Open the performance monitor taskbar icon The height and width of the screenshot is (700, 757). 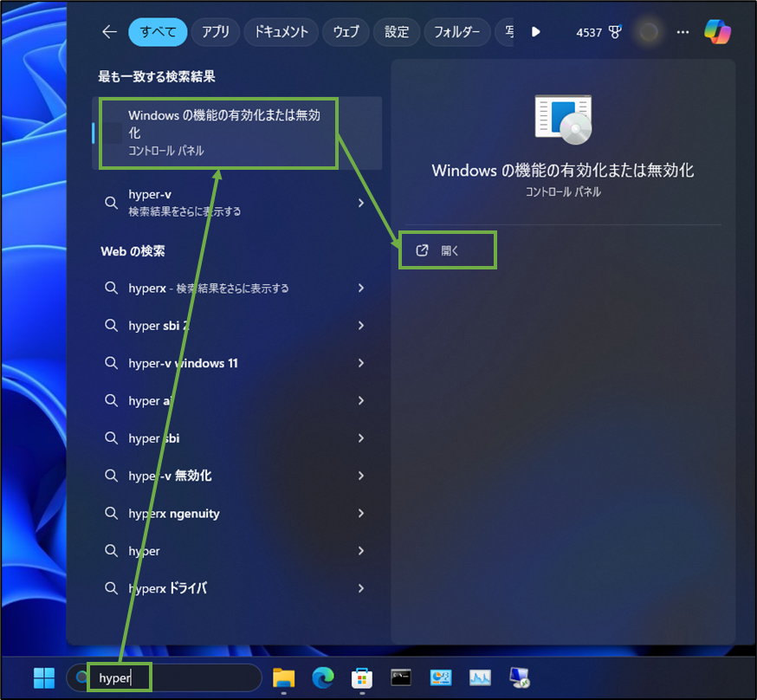(x=480, y=677)
